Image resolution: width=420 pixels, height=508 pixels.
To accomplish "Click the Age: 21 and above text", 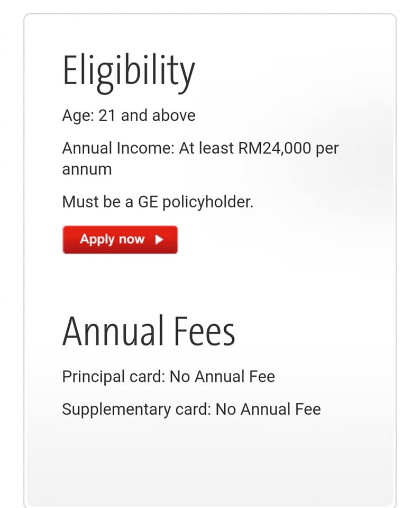I will (x=129, y=116).
